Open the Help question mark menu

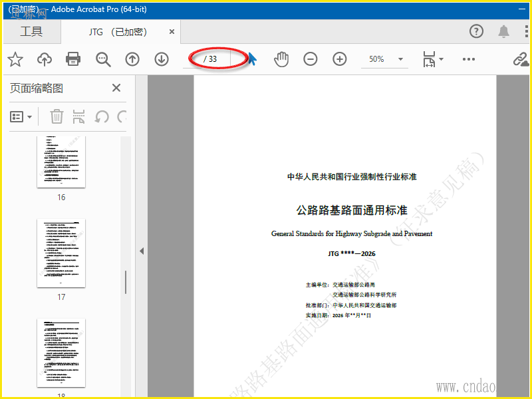(x=476, y=31)
